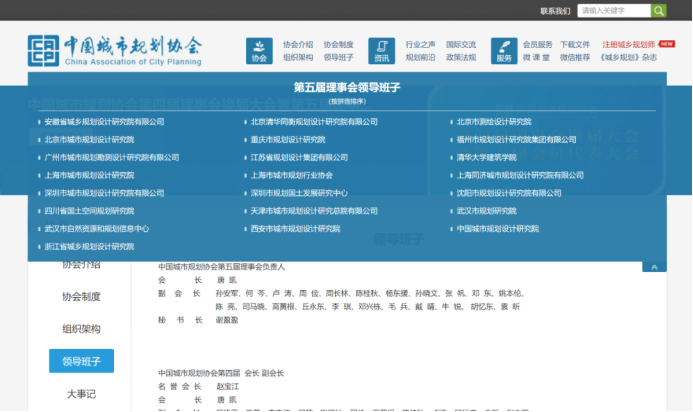Click the 服务 feather icon
Image resolution: width=693 pixels, height=412 pixels.
coord(504,51)
